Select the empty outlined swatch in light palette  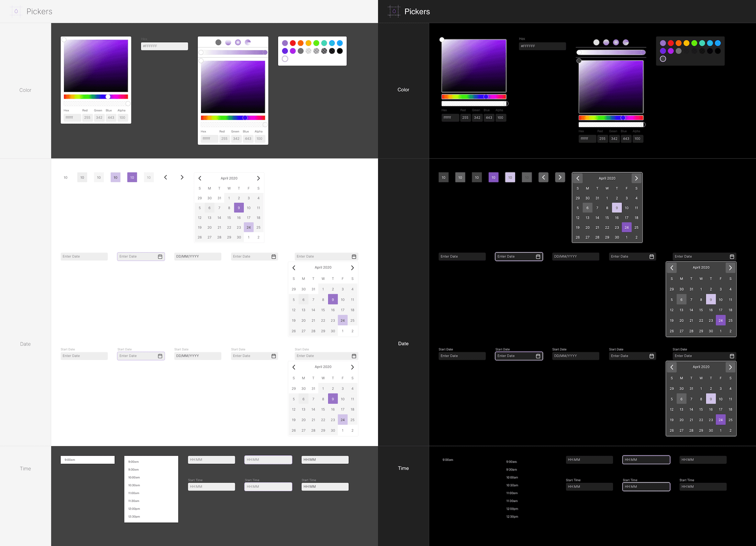pos(285,59)
